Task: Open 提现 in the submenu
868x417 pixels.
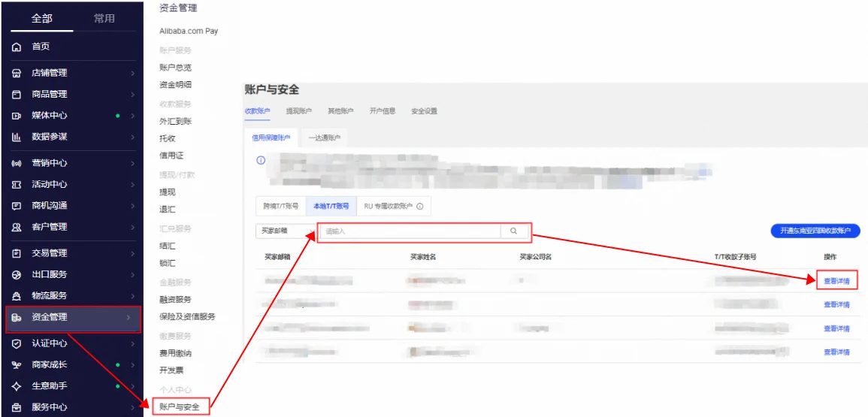Action: click(x=167, y=192)
